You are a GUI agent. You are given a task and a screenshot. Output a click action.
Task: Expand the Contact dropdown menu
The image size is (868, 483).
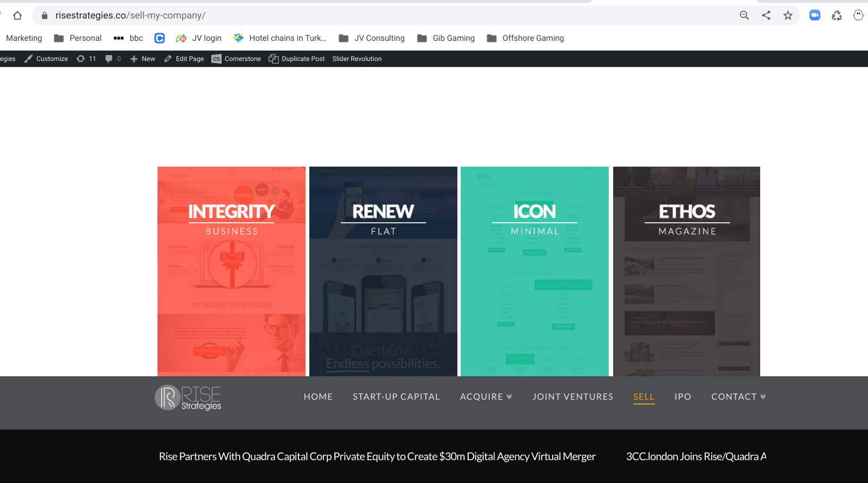(x=738, y=396)
